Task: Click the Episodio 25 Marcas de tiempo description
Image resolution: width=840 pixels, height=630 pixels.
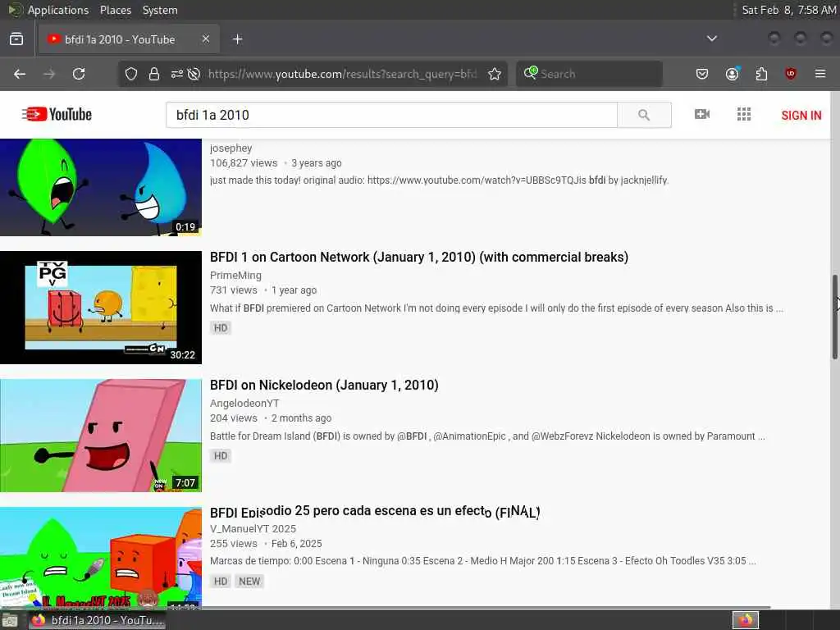Action: (x=482, y=561)
